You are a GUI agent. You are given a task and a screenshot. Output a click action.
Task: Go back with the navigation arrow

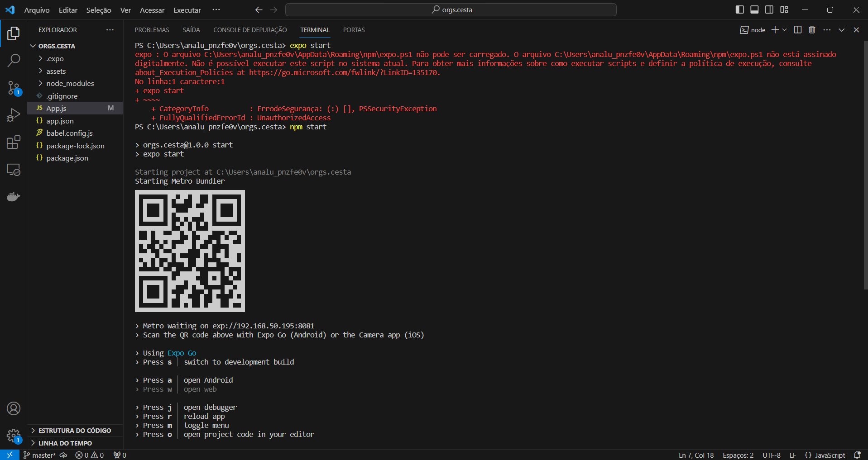[259, 9]
